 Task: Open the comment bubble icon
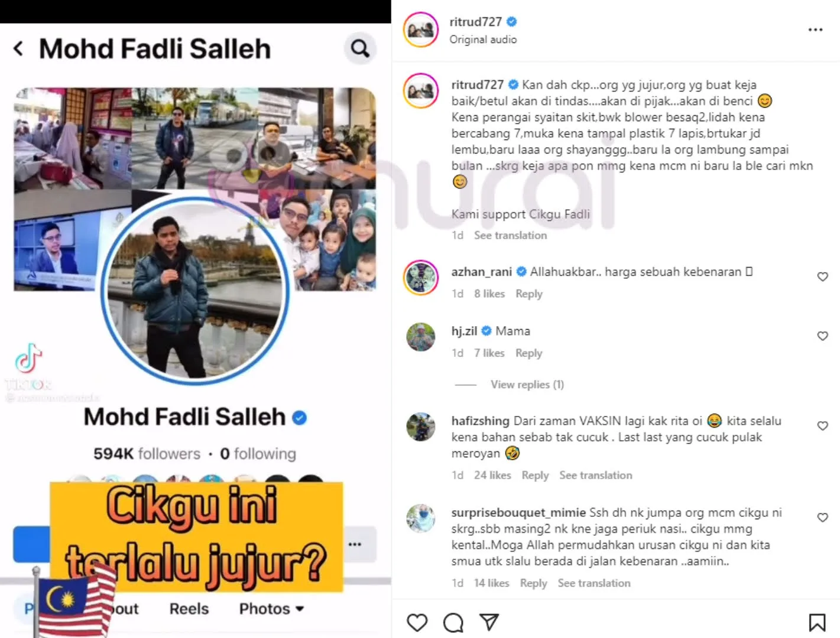(453, 622)
